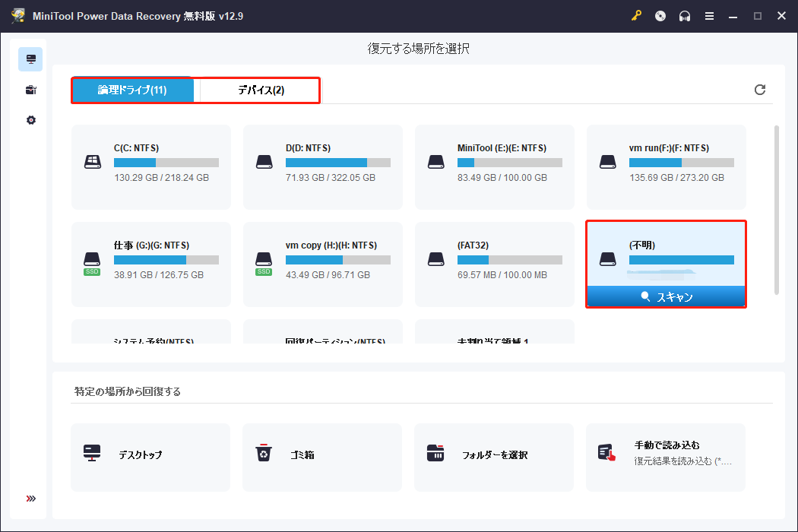This screenshot has height=532, width=798.
Task: Select text 69.57 MB / 100.00 MB
Action: point(502,275)
